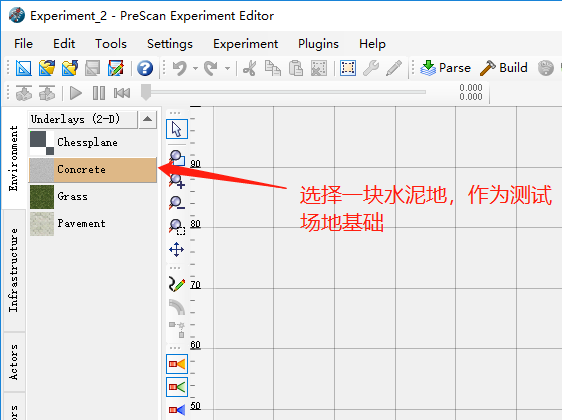
Task: Switch to the Environment side tab
Action: click(14, 158)
